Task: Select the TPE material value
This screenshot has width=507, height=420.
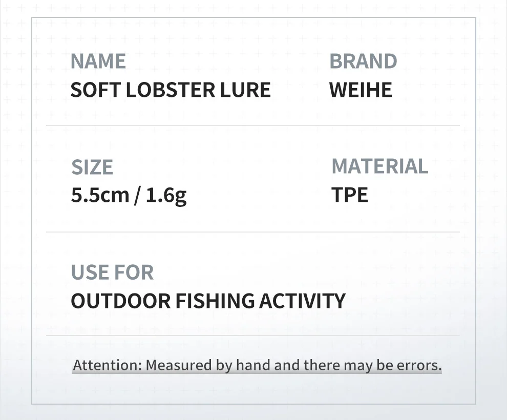Action: [349, 195]
